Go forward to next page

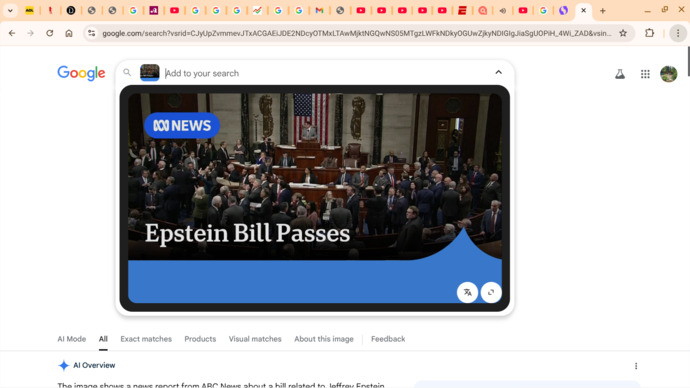[30, 33]
